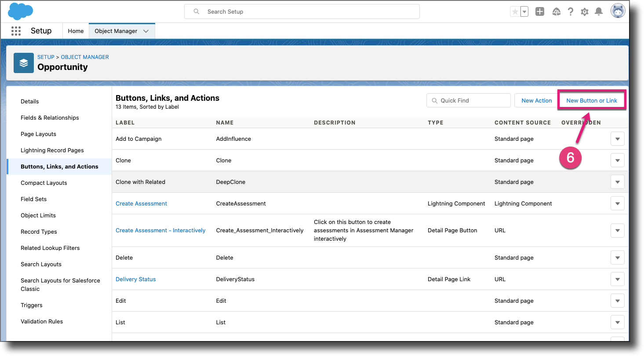The image size is (644, 356).
Task: Click the Global Actions plus icon
Action: tap(540, 12)
